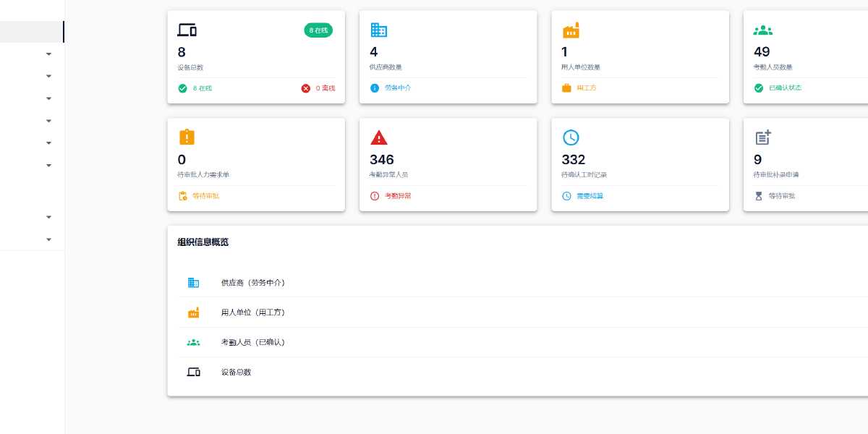Click the orange factory icon above 用人单位数量
Image resolution: width=868 pixels, height=434 pixels.
pyautogui.click(x=571, y=30)
